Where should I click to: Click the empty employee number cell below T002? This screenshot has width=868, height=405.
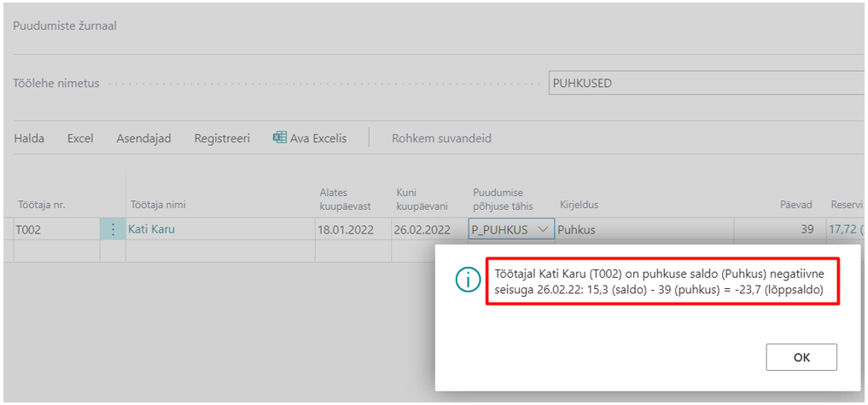(x=56, y=252)
